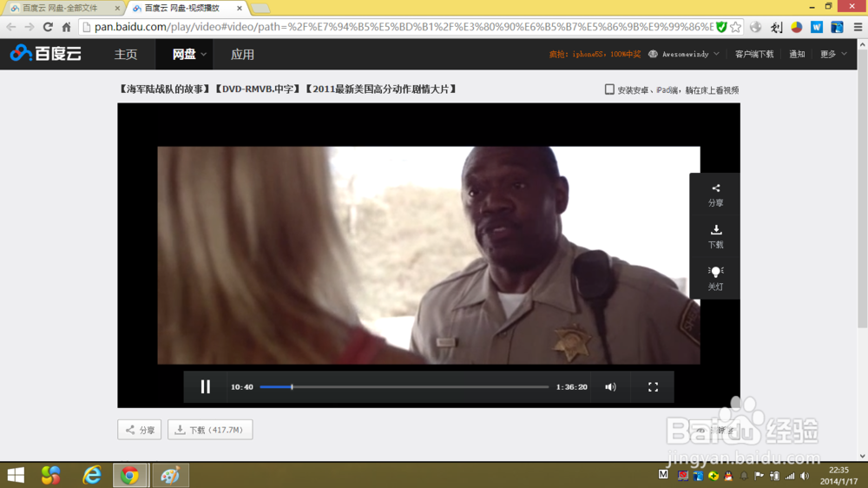Click the system tray volume icon

tap(805, 476)
